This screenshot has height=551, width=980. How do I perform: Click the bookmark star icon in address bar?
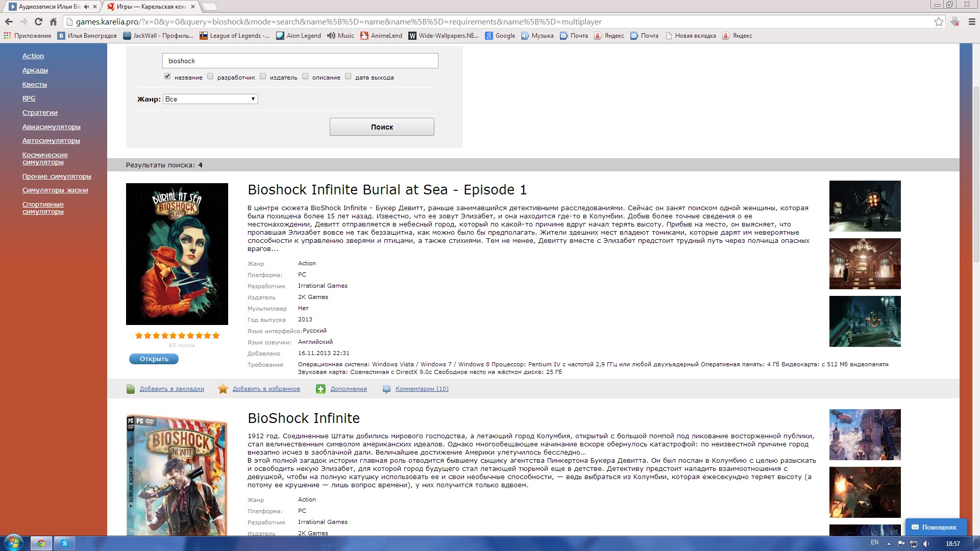click(x=938, y=21)
